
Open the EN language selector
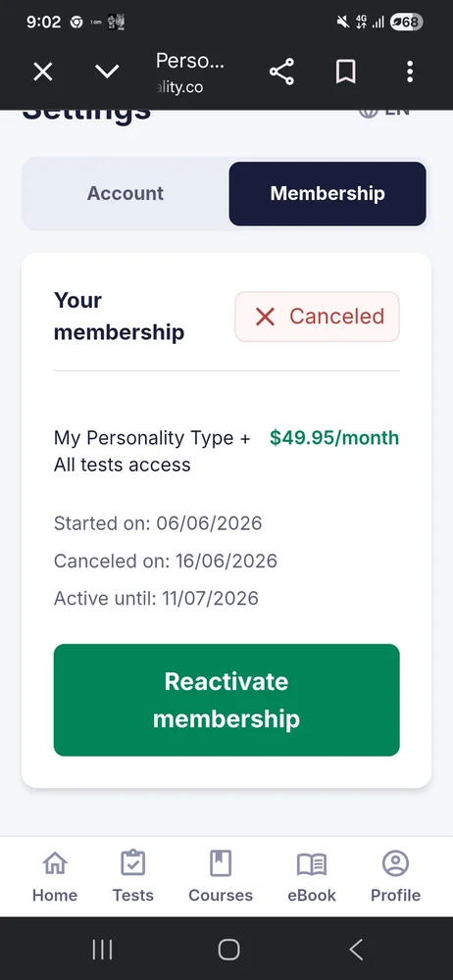coord(384,112)
